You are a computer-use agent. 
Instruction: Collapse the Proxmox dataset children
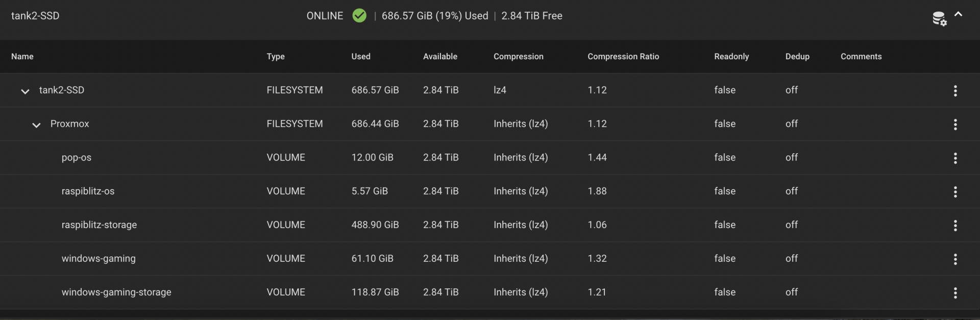(36, 125)
